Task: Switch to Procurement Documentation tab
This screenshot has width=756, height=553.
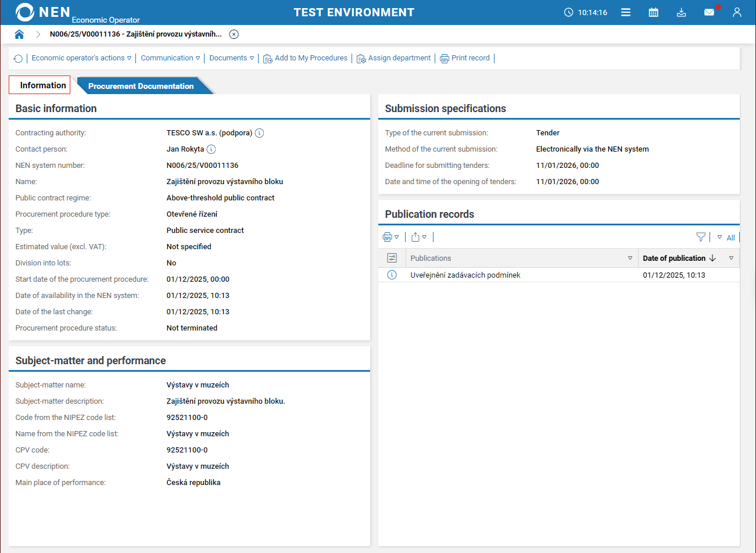Action: coord(141,86)
